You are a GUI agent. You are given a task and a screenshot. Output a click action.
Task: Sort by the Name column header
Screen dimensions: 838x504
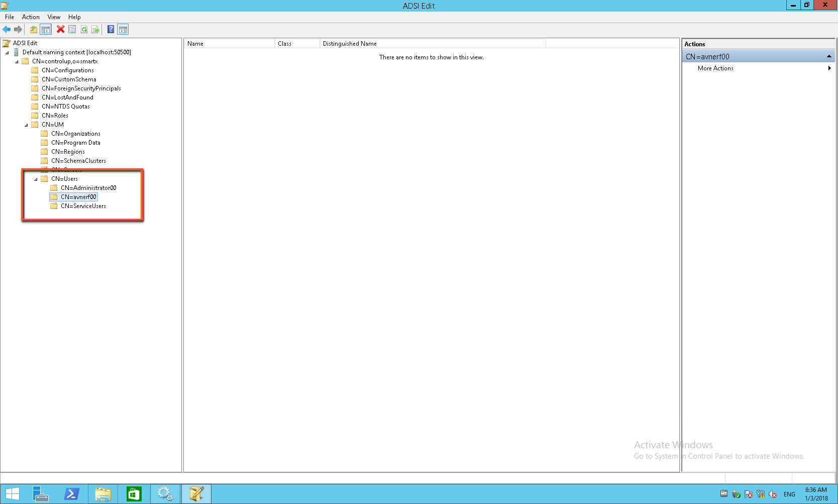[230, 44]
